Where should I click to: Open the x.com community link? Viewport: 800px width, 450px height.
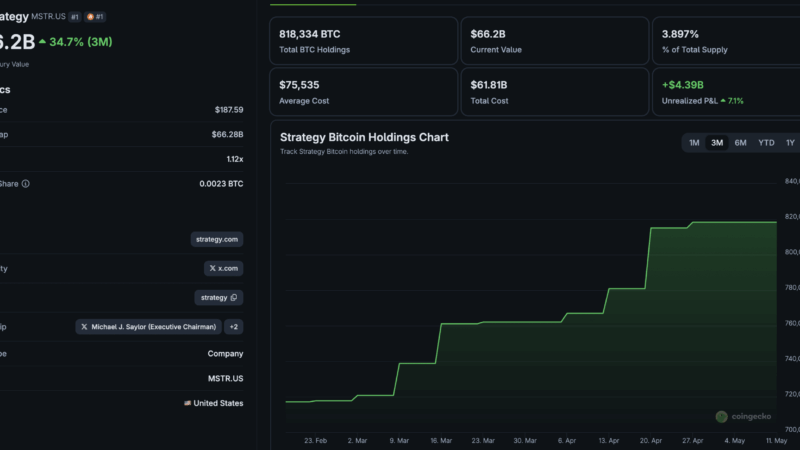point(223,268)
